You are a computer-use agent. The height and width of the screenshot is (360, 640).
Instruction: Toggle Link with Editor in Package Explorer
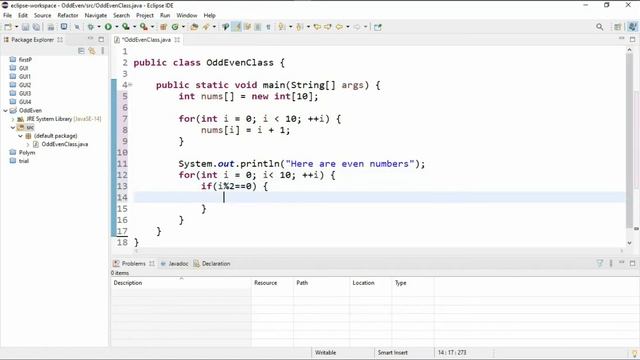tap(92, 51)
